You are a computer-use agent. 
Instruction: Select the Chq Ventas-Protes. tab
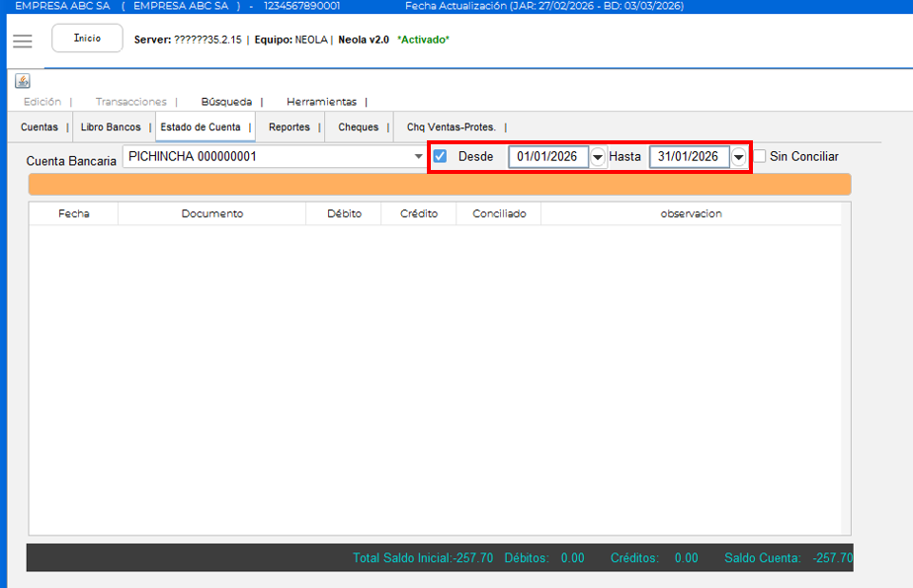tap(451, 127)
